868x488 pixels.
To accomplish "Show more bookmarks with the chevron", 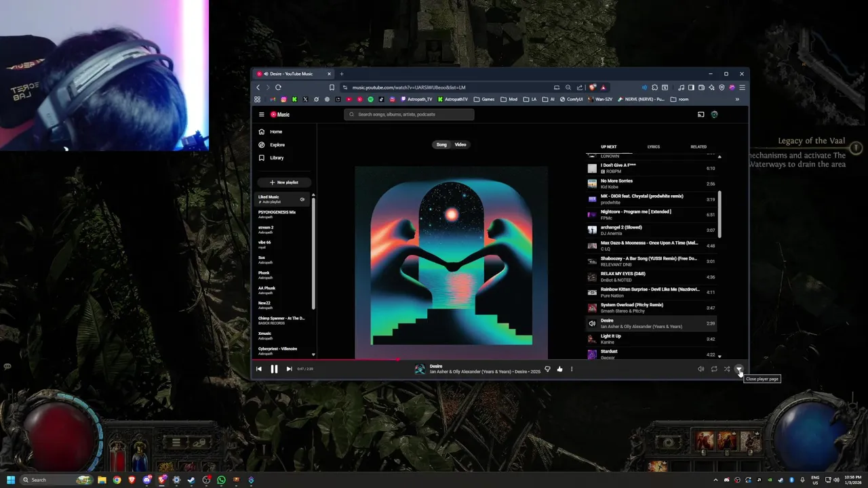I will click(x=737, y=100).
